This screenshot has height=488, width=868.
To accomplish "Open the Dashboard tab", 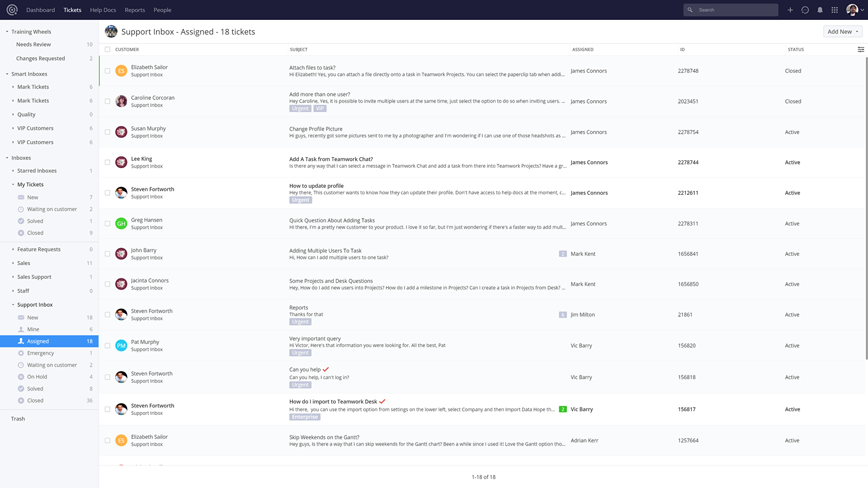I will [x=41, y=10].
